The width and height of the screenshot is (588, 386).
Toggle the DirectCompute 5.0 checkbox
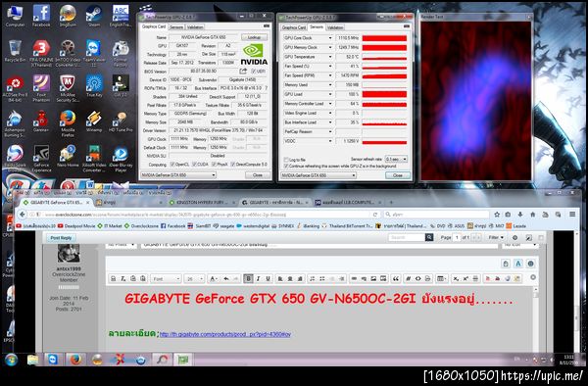pos(233,165)
